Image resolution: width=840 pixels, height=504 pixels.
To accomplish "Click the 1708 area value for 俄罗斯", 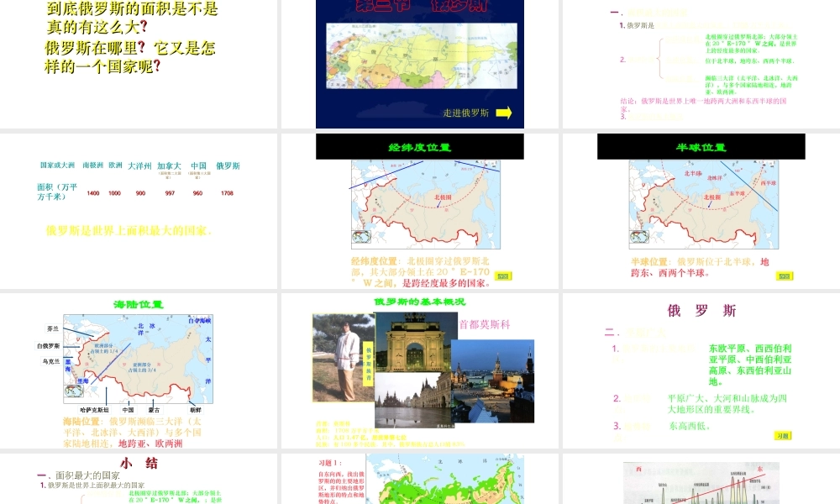I will [227, 193].
